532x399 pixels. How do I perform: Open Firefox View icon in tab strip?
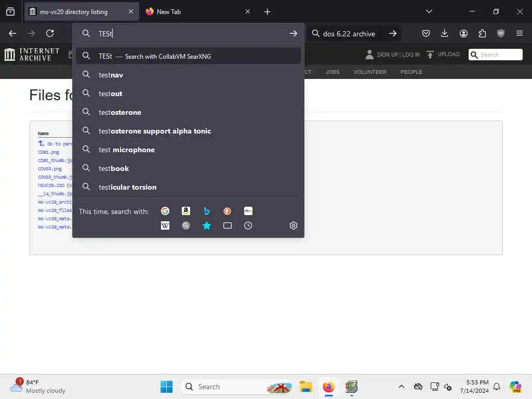click(10, 11)
